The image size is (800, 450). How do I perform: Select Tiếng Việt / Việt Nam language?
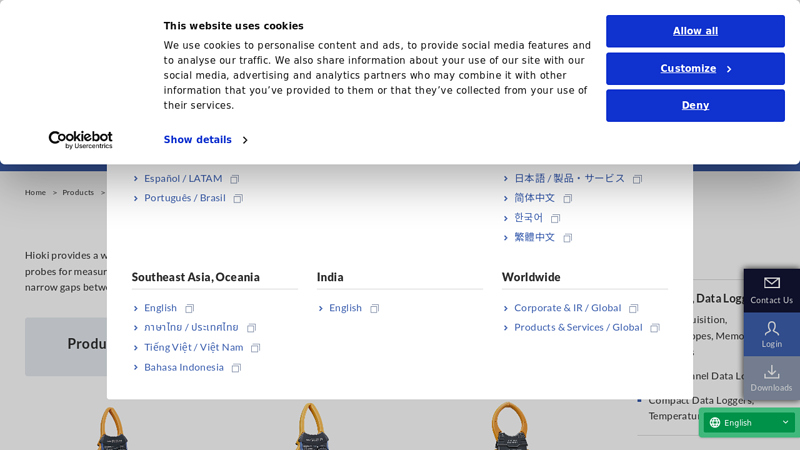point(193,347)
